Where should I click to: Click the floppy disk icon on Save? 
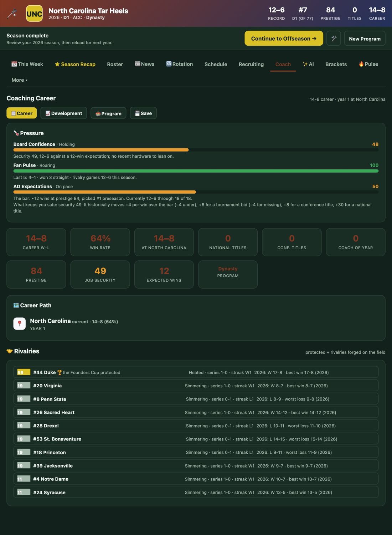point(137,113)
